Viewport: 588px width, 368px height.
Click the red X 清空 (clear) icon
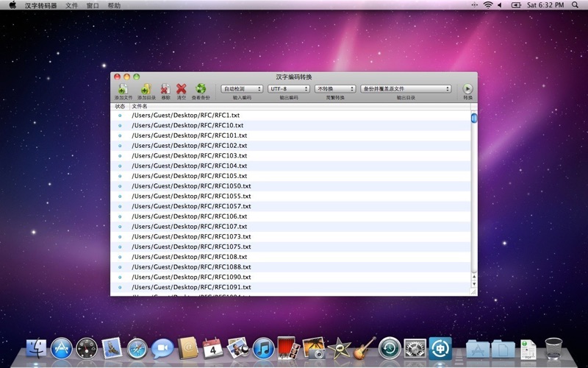click(181, 89)
